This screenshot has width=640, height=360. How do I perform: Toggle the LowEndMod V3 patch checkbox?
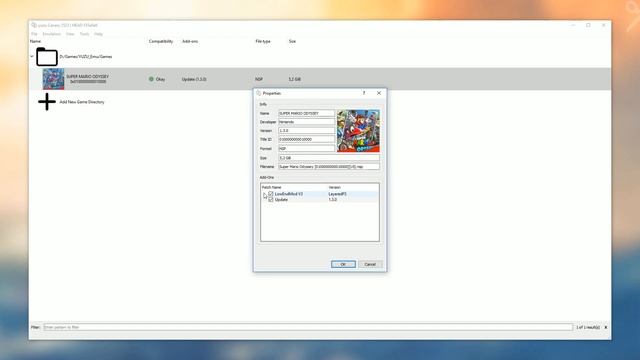pos(271,194)
